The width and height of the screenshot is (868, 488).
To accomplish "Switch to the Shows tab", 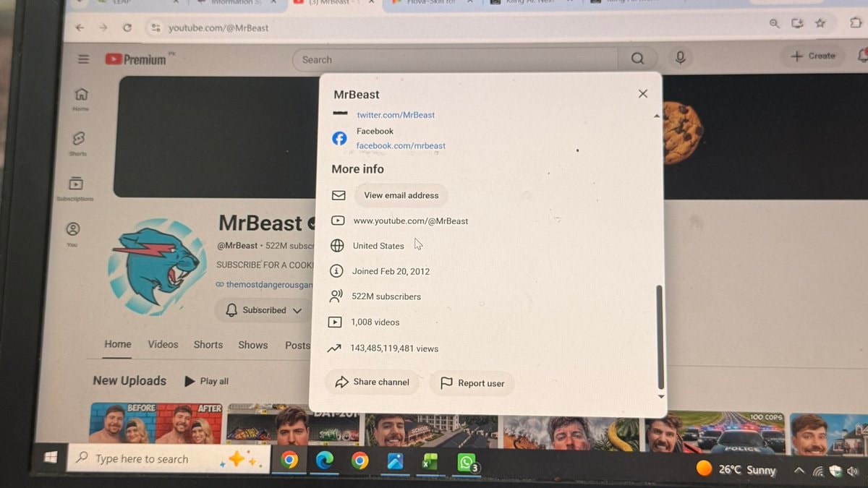I will coord(253,345).
